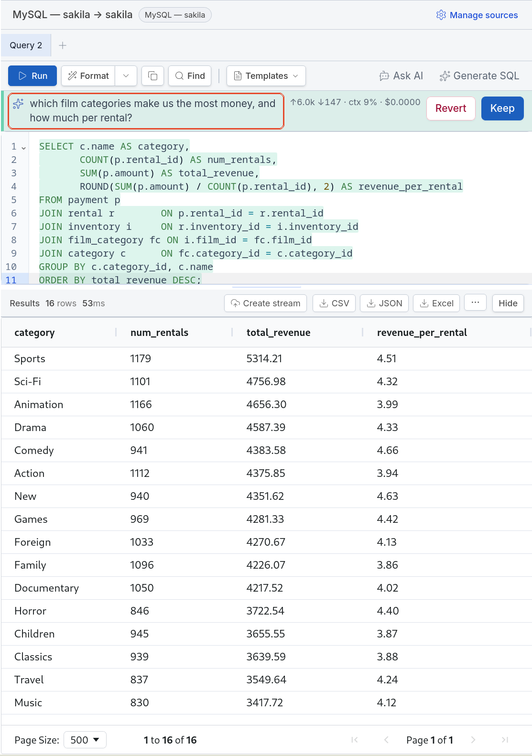Open the Page Size dropdown
The width and height of the screenshot is (532, 756).
pos(85,740)
